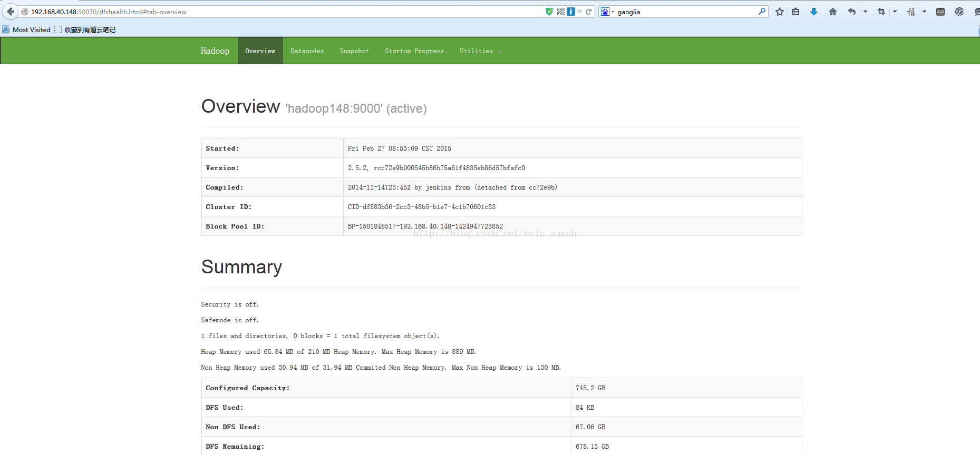Open the downloads arrow icon

click(814, 12)
